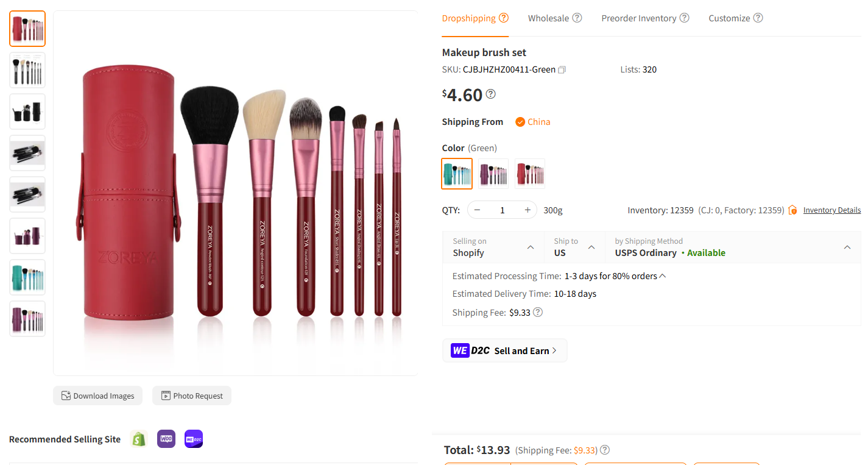Open the Selling on Shopify dropdown
The image size is (868, 465).
530,247
